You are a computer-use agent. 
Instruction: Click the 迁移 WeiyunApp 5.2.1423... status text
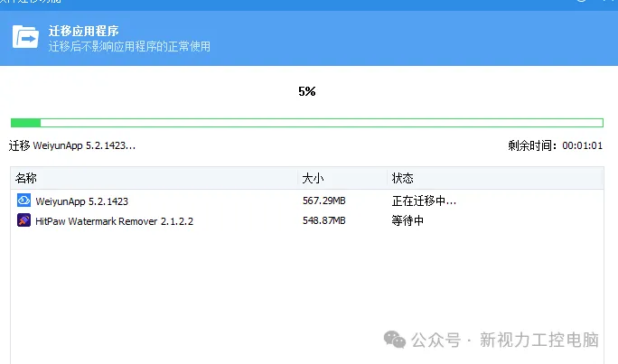click(72, 145)
